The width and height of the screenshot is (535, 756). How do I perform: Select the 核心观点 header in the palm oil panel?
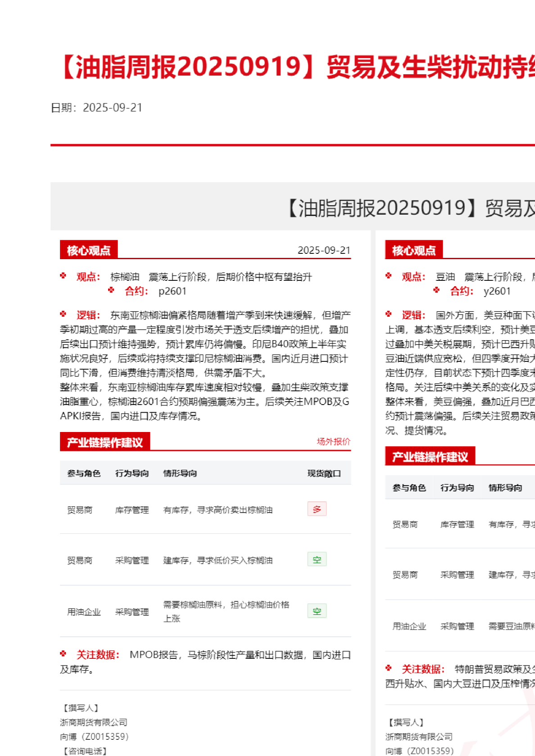tap(89, 250)
